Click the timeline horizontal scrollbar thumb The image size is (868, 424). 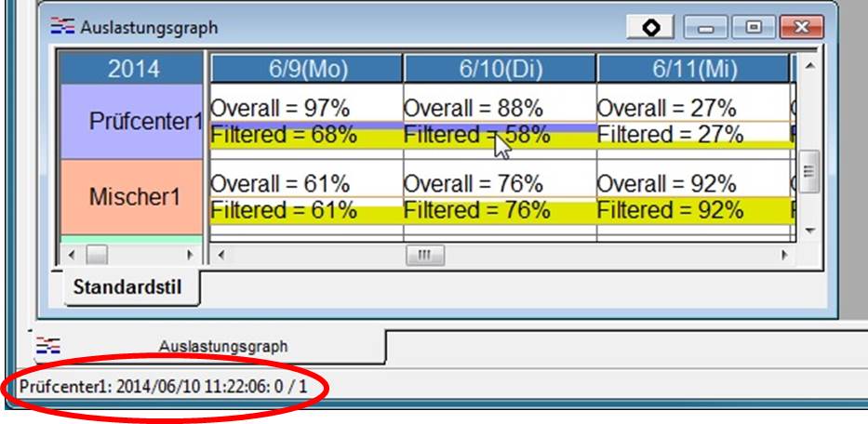424,254
